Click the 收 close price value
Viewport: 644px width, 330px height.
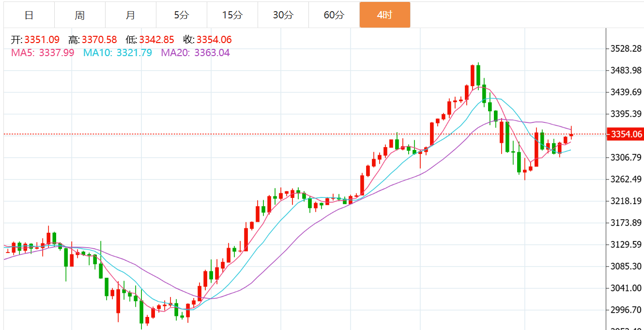(215, 40)
